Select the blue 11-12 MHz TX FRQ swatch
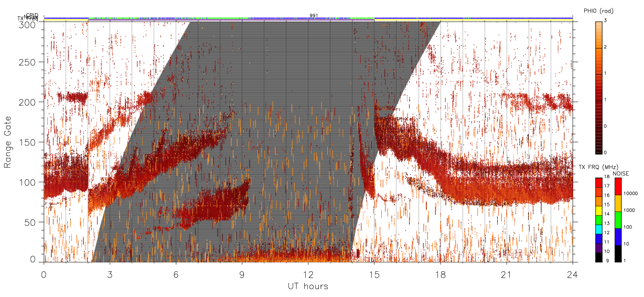The width and height of the screenshot is (644, 297). pyautogui.click(x=599, y=238)
